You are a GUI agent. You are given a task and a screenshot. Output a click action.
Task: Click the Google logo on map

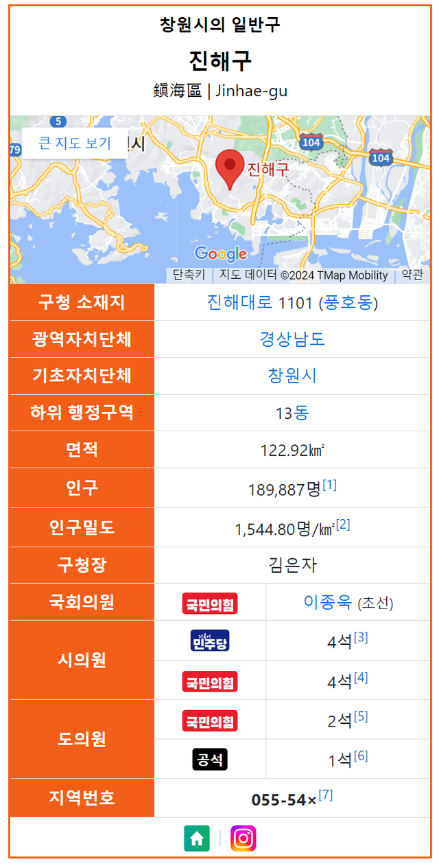point(221,254)
